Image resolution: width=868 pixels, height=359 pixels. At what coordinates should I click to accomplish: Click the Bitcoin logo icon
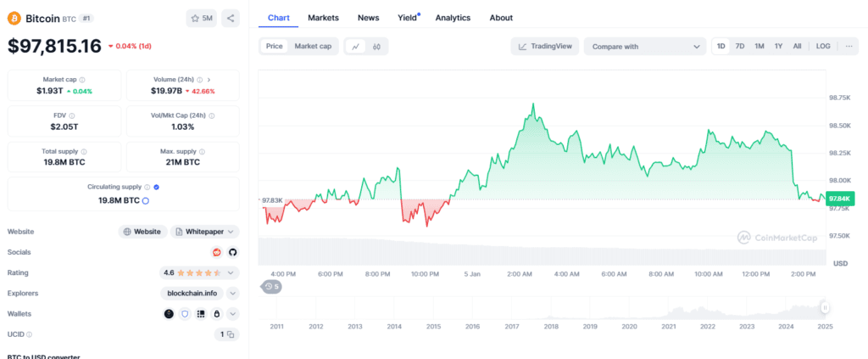14,19
